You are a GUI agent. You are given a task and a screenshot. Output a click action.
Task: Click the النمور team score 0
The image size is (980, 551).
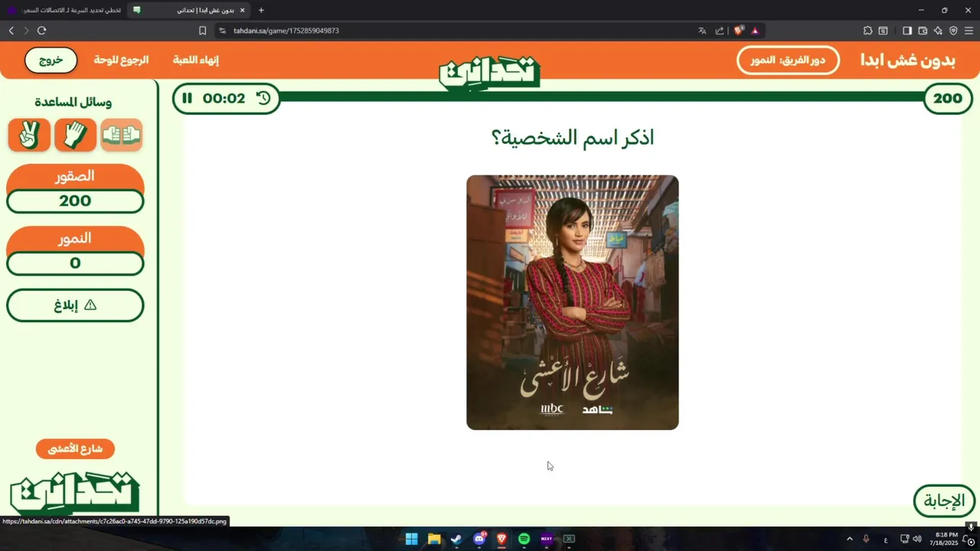(75, 263)
